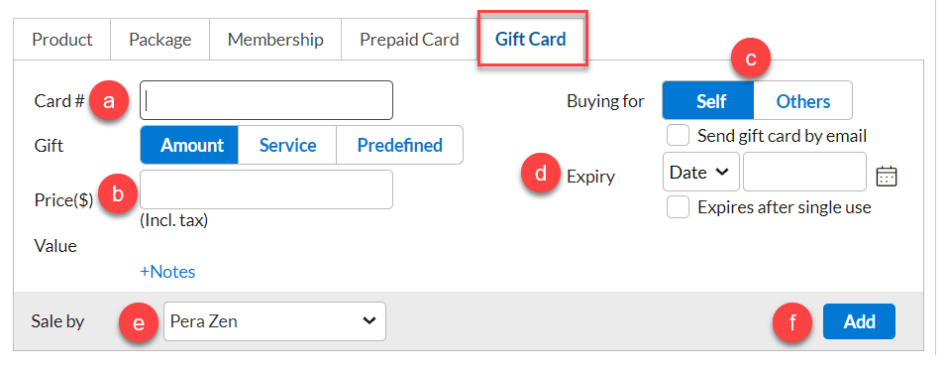Image resolution: width=946 pixels, height=370 pixels.
Task: Expand the Sale by Pera Zen dropdown
Action: [x=274, y=321]
